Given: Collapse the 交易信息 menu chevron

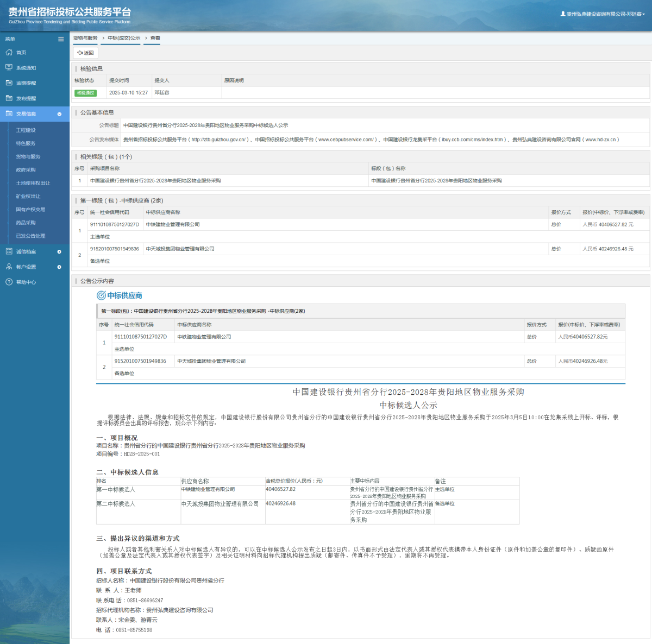Looking at the screenshot, I should point(59,114).
